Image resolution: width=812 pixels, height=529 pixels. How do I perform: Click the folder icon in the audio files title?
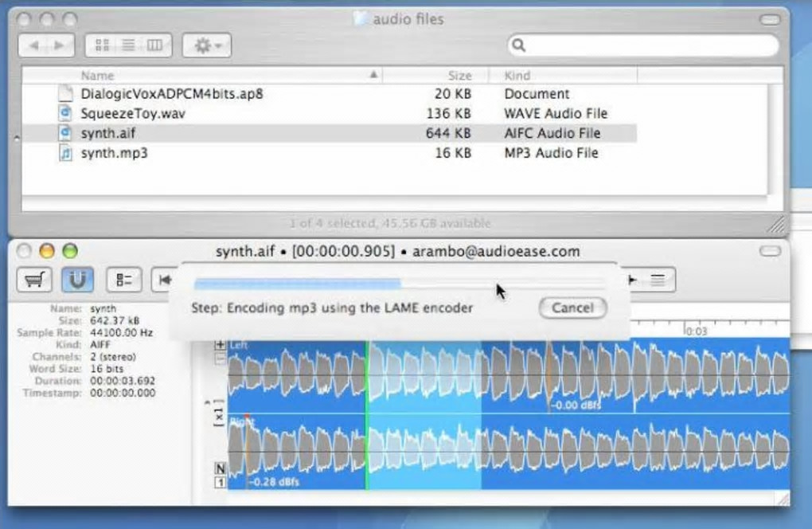(x=361, y=18)
